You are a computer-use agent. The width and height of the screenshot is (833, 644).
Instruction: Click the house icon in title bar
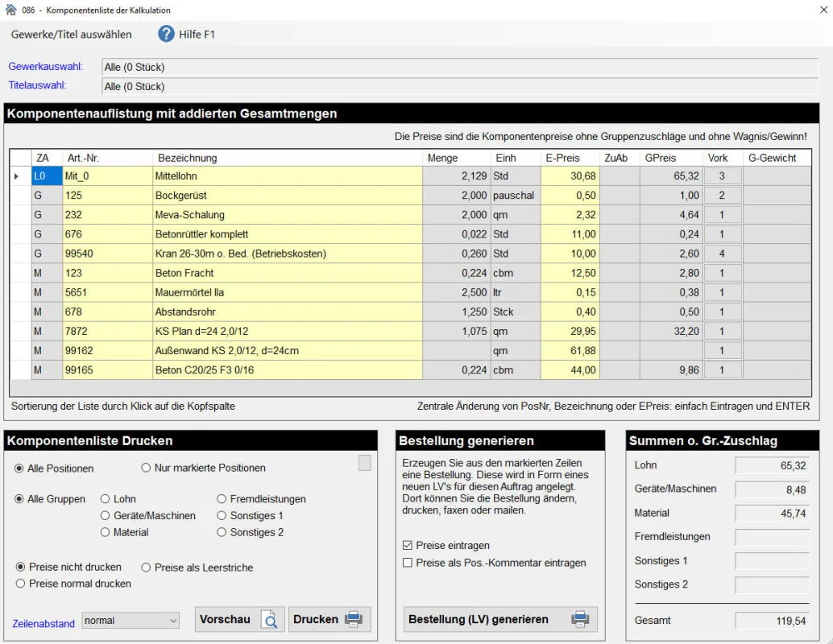(x=10, y=10)
